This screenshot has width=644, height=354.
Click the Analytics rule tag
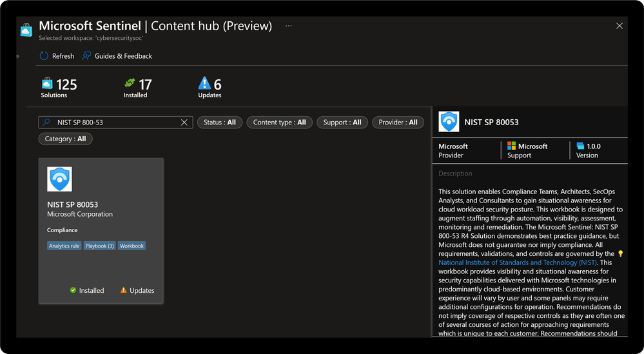(64, 246)
